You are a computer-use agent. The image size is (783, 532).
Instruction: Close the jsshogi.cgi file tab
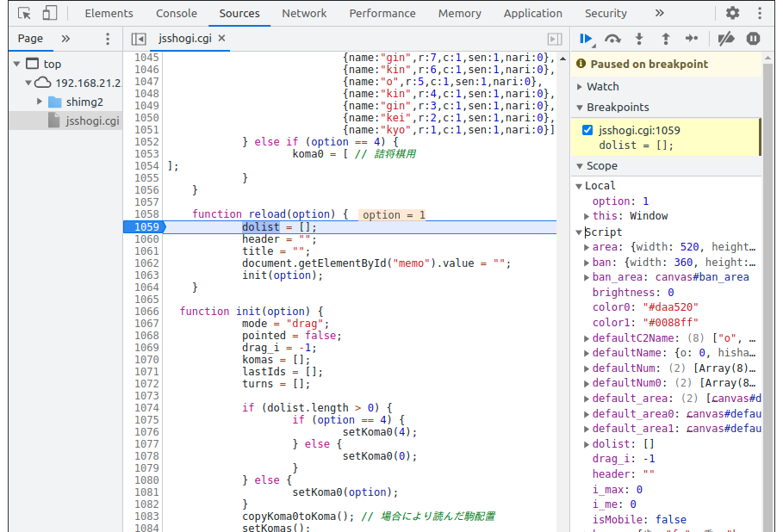click(x=221, y=39)
